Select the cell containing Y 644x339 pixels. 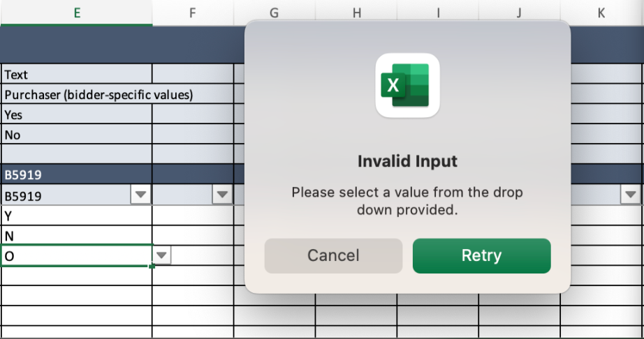tap(76, 216)
